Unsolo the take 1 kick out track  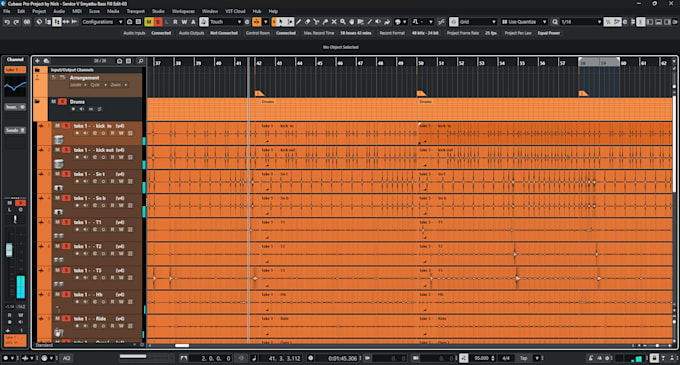66,150
